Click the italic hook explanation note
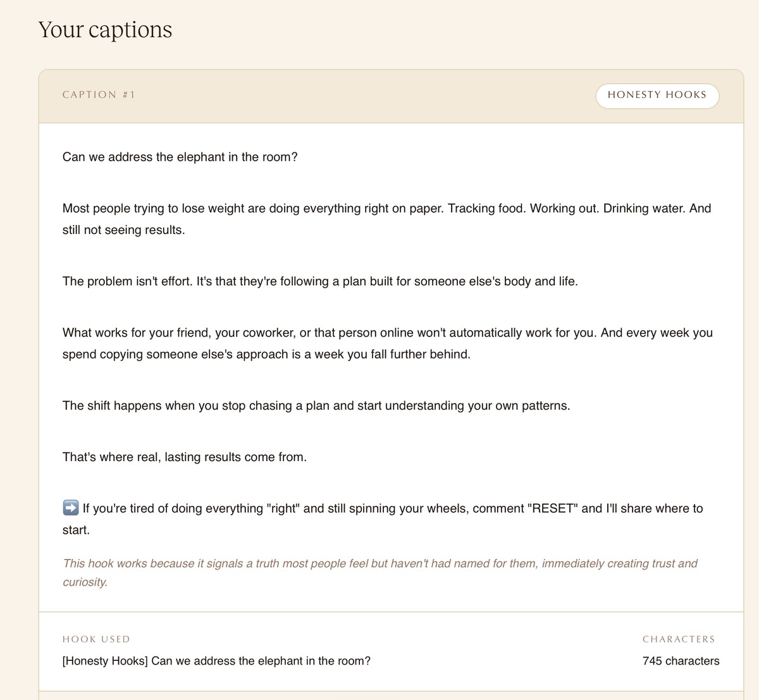Image resolution: width=759 pixels, height=700 pixels. [x=379, y=572]
